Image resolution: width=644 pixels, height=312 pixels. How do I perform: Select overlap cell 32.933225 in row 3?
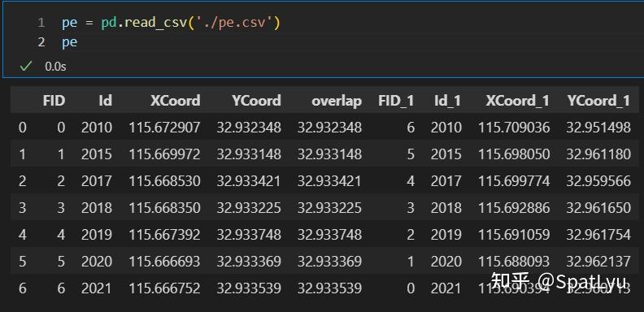tap(330, 208)
